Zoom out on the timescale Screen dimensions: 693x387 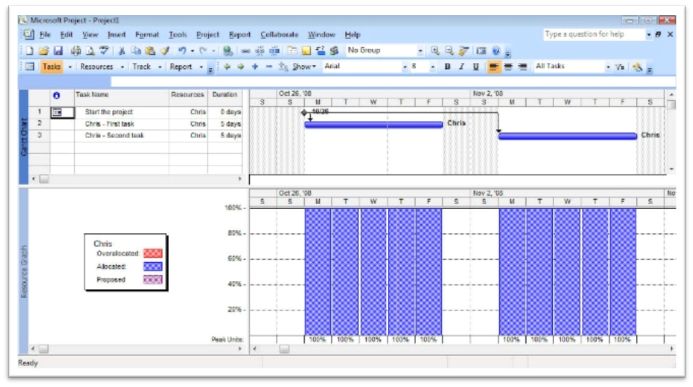[x=449, y=51]
